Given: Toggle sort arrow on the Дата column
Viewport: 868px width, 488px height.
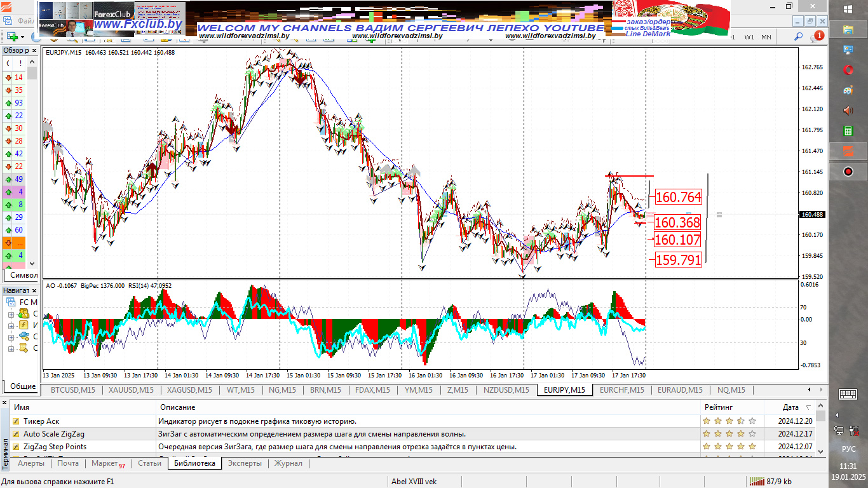Looking at the screenshot, I should [808, 407].
